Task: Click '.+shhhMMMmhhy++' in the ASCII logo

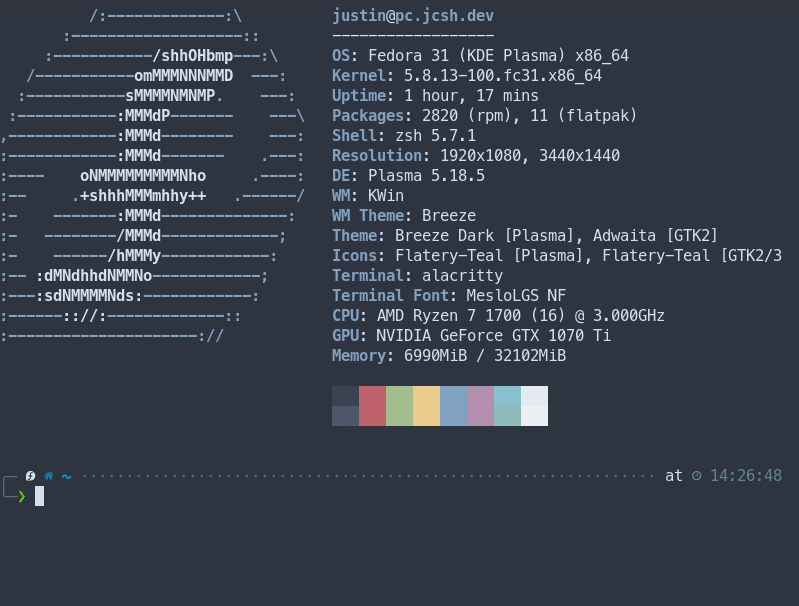Action: point(139,196)
